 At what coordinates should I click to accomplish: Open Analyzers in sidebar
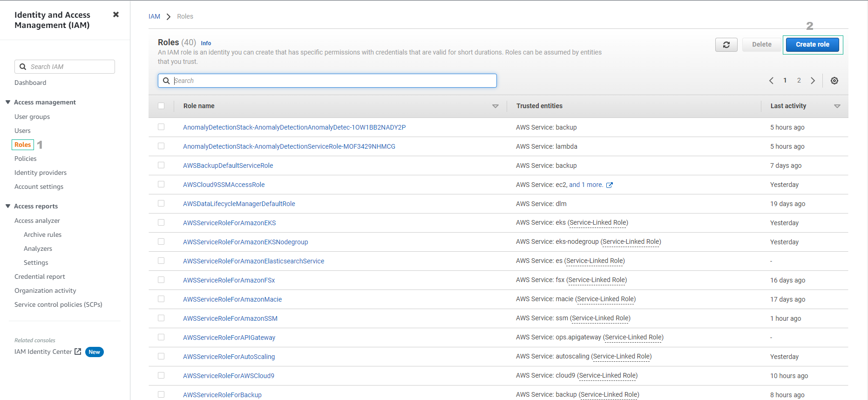38,248
